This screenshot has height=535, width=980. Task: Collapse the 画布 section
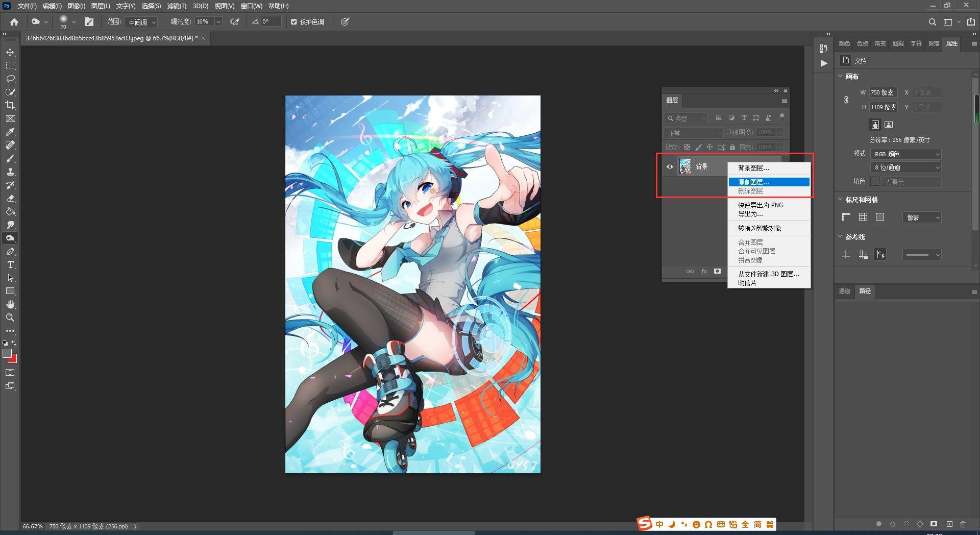coord(841,76)
